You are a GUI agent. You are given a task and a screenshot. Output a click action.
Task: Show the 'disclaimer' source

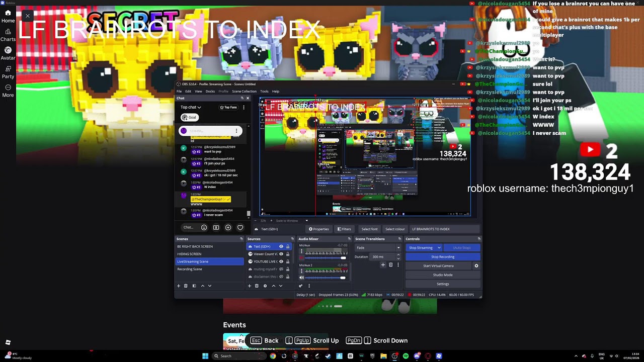click(281, 277)
